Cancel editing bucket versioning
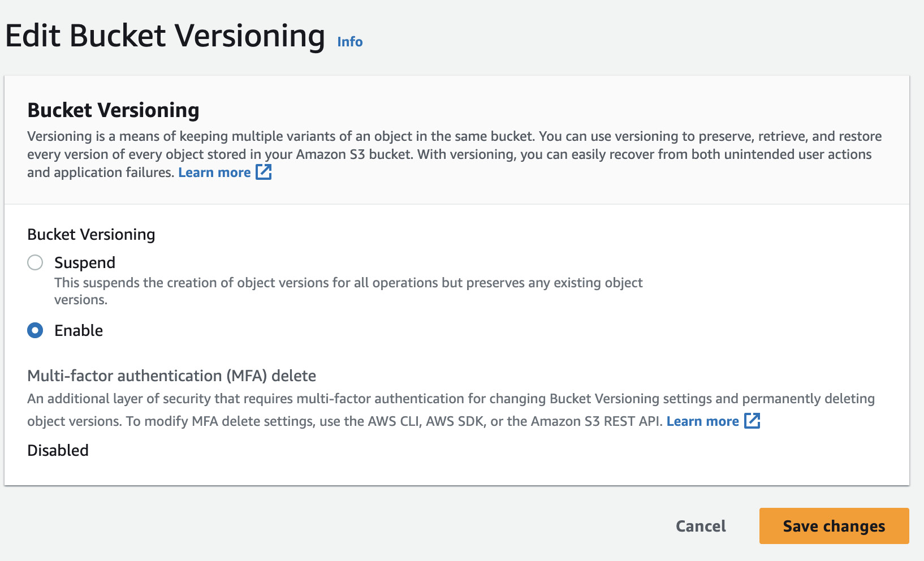The width and height of the screenshot is (924, 561). point(701,526)
